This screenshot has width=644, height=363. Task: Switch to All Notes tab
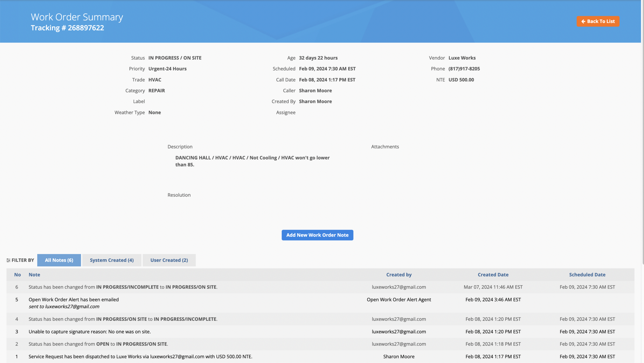[x=59, y=260]
